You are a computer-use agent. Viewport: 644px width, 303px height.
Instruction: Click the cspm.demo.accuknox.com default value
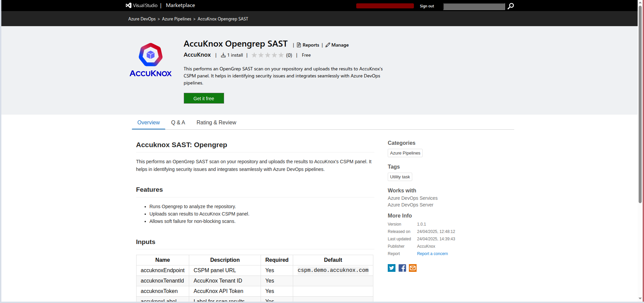333,270
